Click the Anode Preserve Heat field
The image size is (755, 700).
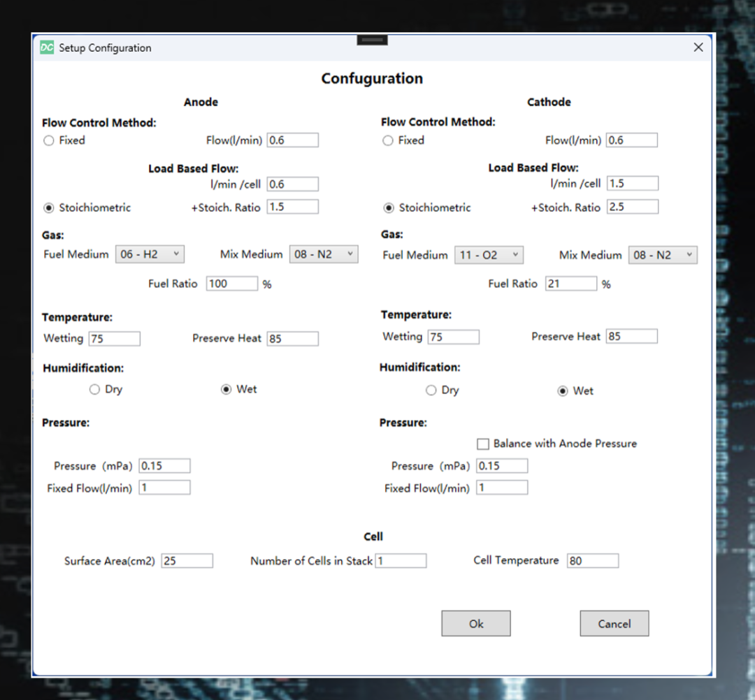(x=292, y=339)
